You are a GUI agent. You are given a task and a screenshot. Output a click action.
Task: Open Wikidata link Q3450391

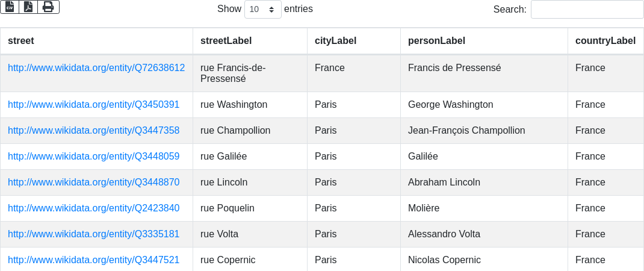coord(93,105)
